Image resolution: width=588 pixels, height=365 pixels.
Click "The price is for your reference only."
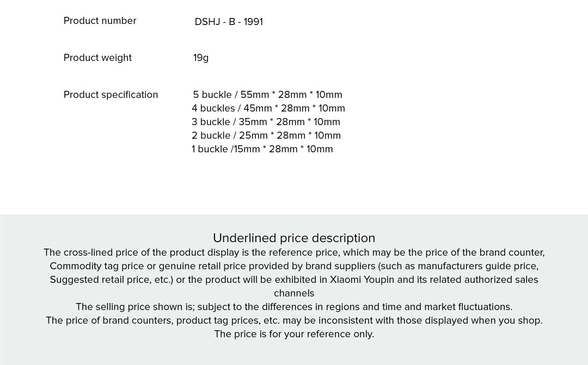pos(294,334)
